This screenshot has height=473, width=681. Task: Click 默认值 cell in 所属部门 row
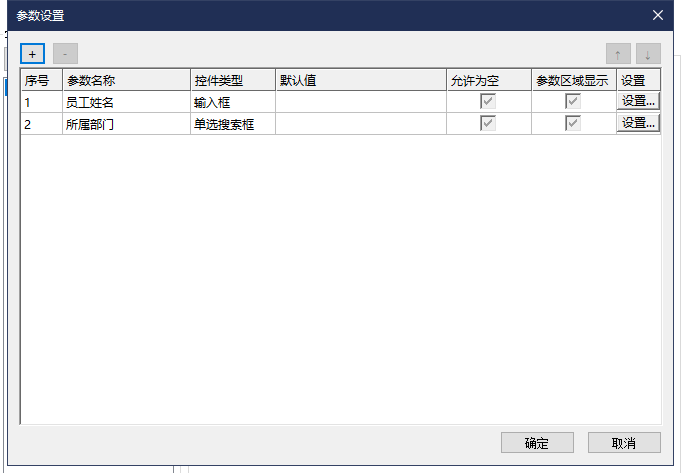pyautogui.click(x=360, y=124)
